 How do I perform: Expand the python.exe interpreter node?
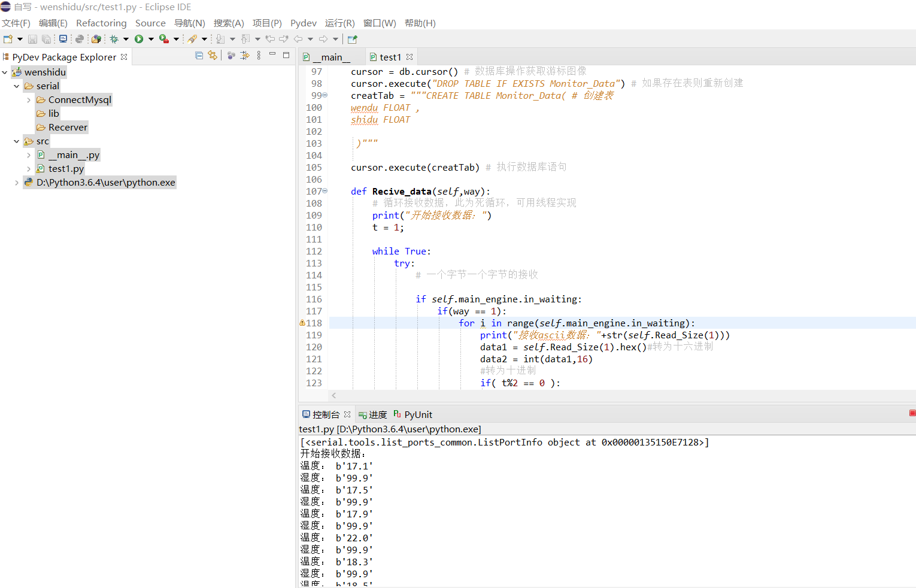coord(17,183)
